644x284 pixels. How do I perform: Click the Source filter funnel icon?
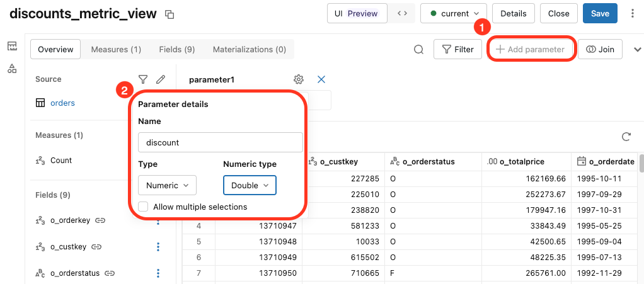(142, 79)
